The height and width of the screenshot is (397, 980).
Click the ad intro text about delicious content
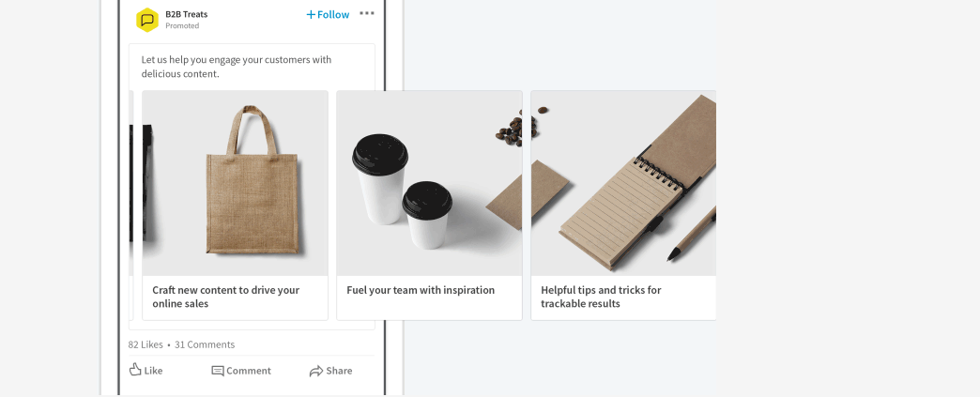coord(237,67)
